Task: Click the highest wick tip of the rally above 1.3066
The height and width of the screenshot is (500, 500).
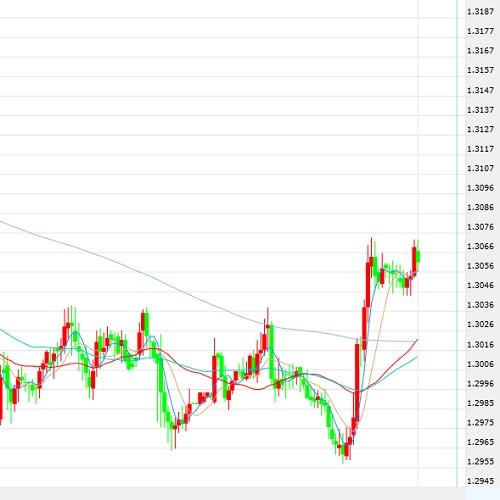Action: click(x=371, y=238)
